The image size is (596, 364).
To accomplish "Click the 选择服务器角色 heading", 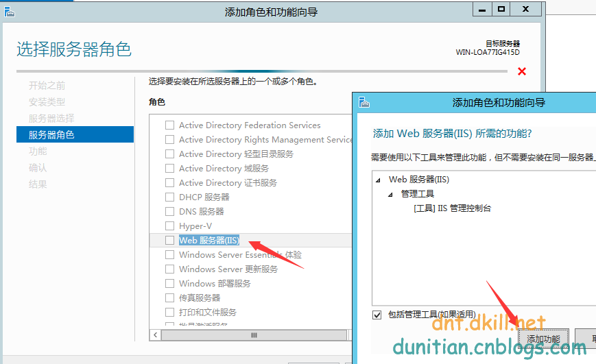I will [x=74, y=49].
